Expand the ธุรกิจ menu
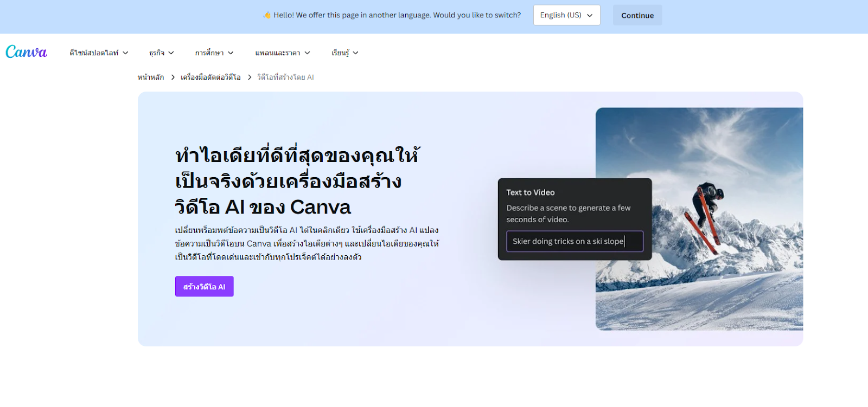 (x=161, y=53)
